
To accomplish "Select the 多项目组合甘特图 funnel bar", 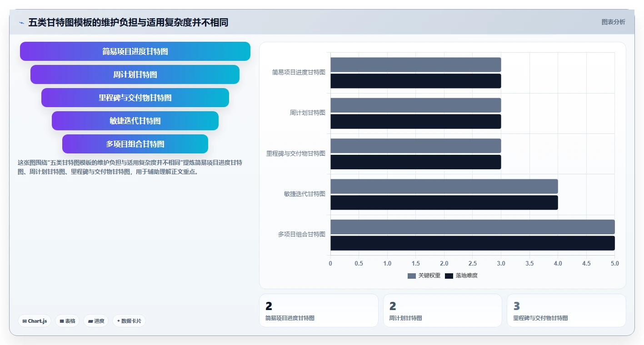I will [135, 144].
